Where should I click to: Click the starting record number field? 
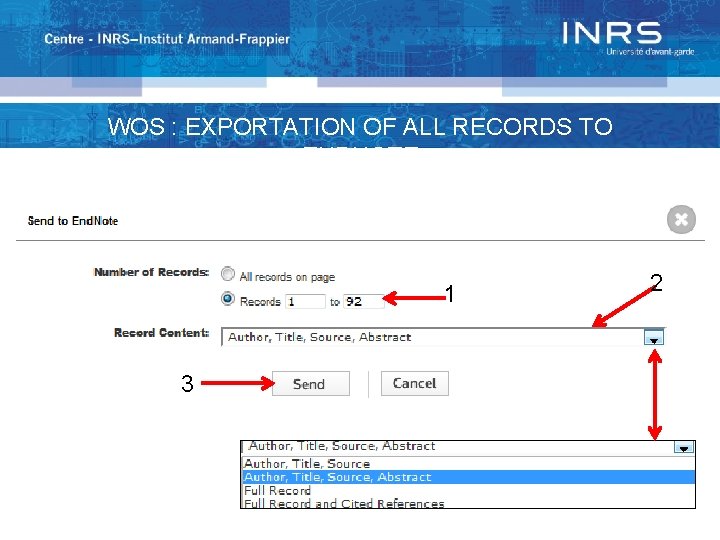[305, 302]
